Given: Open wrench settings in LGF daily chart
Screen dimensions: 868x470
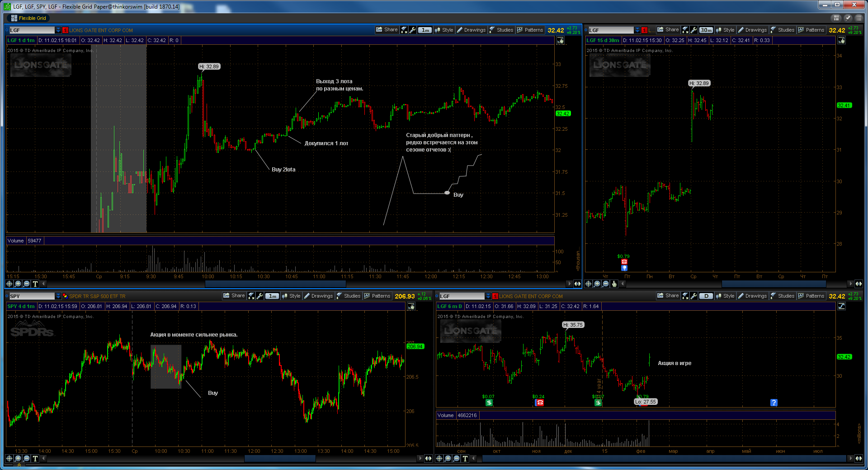Looking at the screenshot, I should (693, 296).
